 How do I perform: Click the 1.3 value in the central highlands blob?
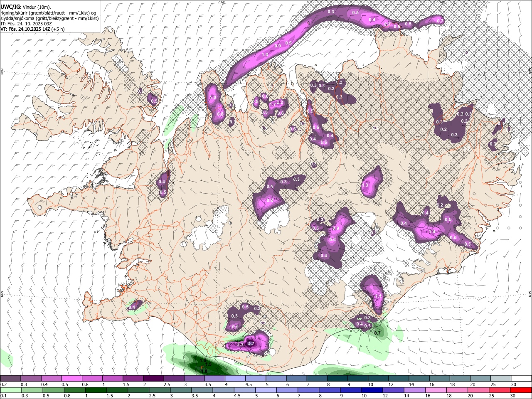[x=365, y=185]
